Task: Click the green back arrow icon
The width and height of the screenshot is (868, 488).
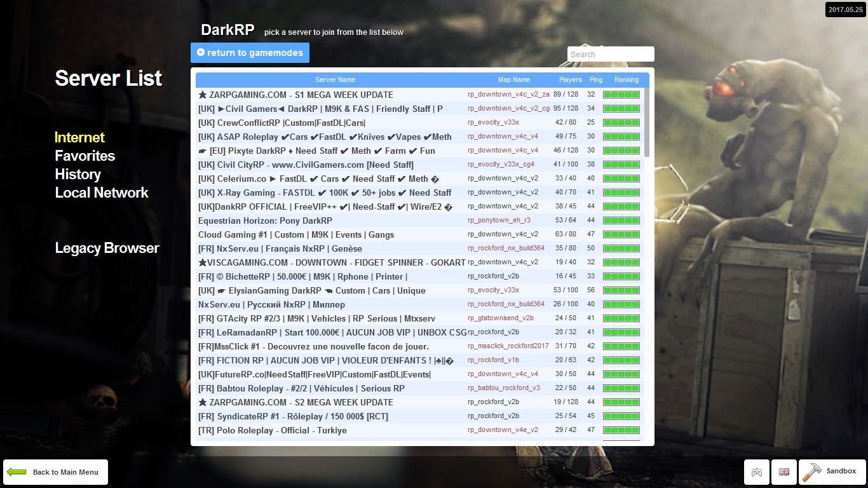Action: (x=17, y=472)
